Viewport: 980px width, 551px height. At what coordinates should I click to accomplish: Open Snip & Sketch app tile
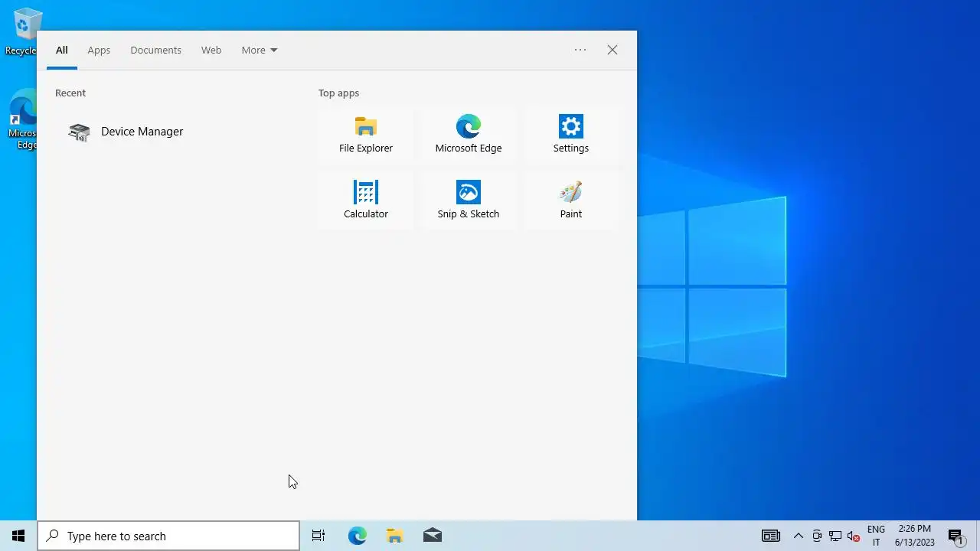[469, 200]
